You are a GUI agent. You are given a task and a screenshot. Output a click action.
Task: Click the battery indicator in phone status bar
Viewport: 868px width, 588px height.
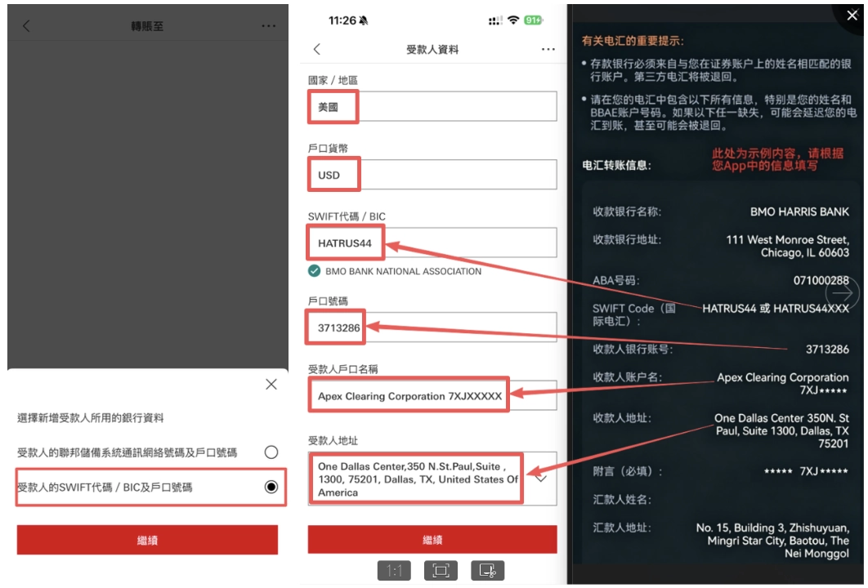pos(534,20)
